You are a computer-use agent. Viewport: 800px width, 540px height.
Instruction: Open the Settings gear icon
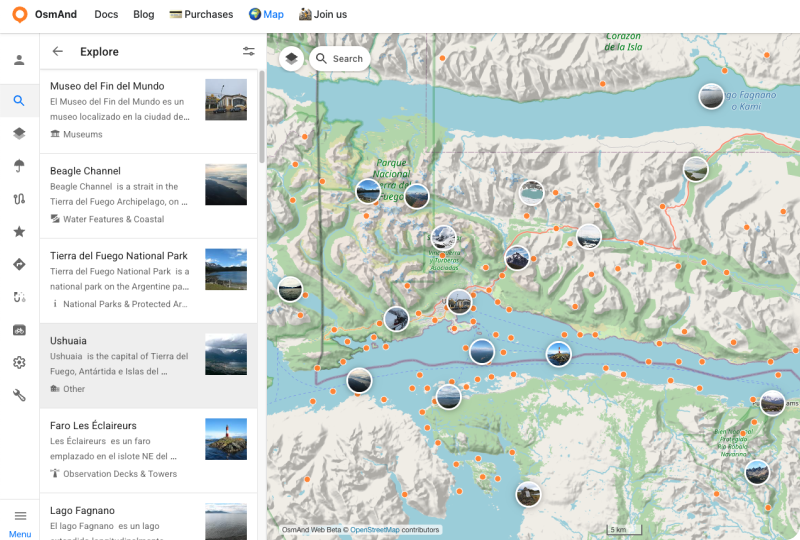click(x=19, y=362)
